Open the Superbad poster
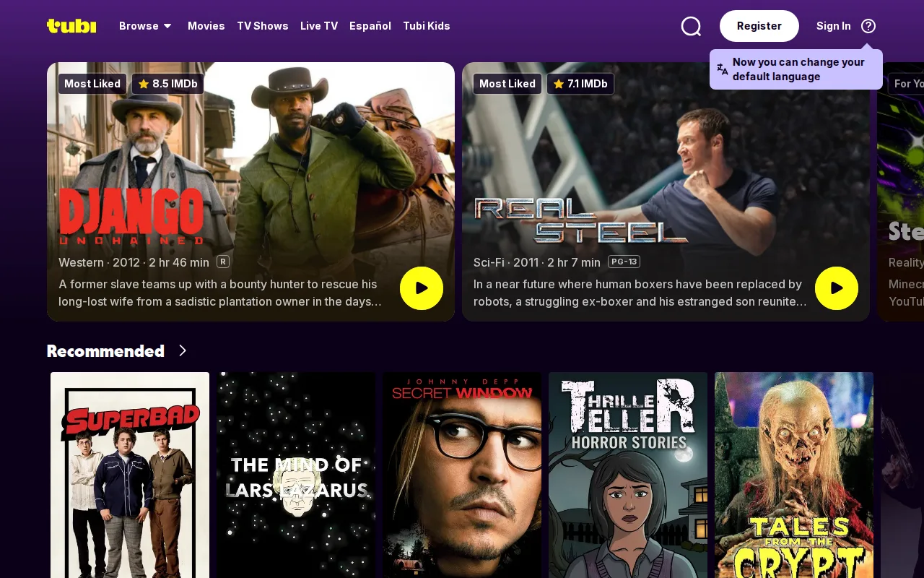This screenshot has height=578, width=924. click(x=130, y=475)
